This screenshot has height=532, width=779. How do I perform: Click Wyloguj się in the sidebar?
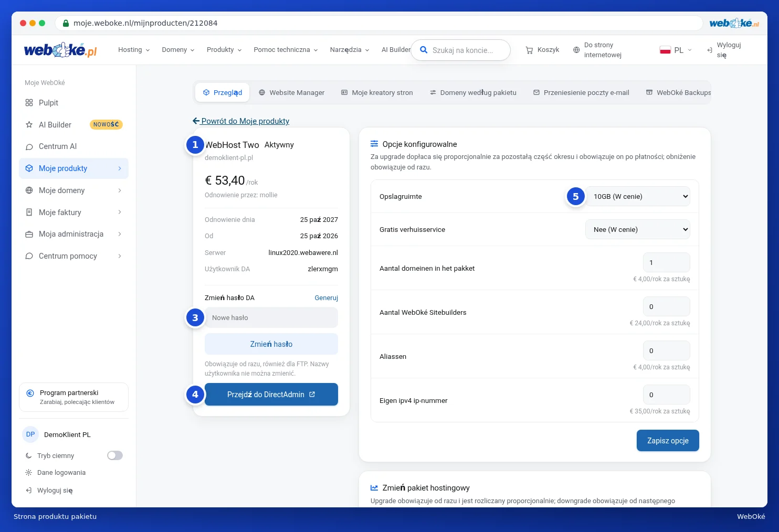pyautogui.click(x=49, y=491)
